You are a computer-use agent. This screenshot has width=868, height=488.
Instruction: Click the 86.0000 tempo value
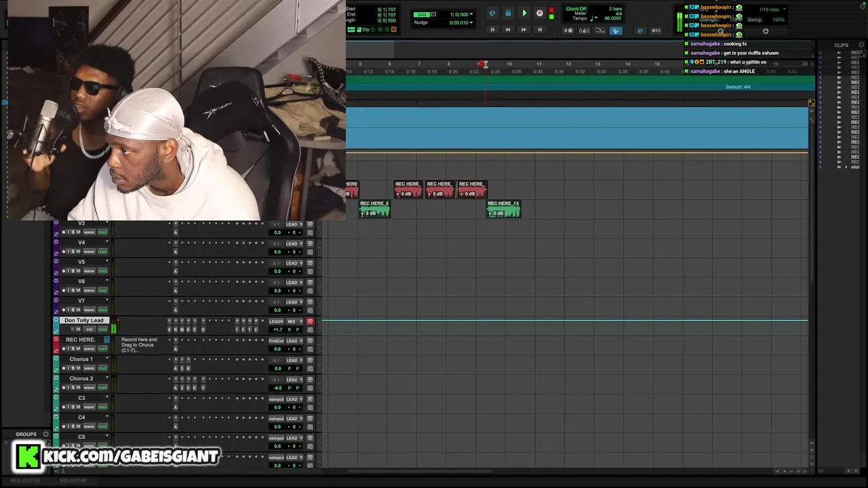(x=612, y=18)
